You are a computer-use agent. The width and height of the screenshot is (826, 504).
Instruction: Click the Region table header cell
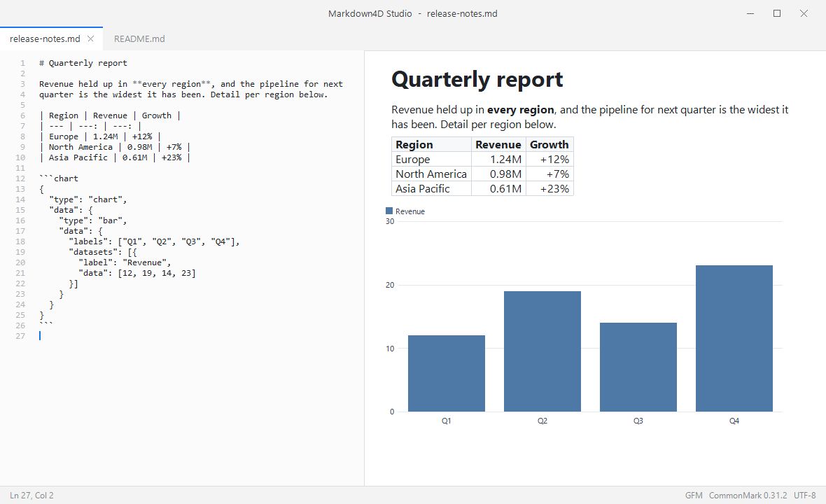431,144
